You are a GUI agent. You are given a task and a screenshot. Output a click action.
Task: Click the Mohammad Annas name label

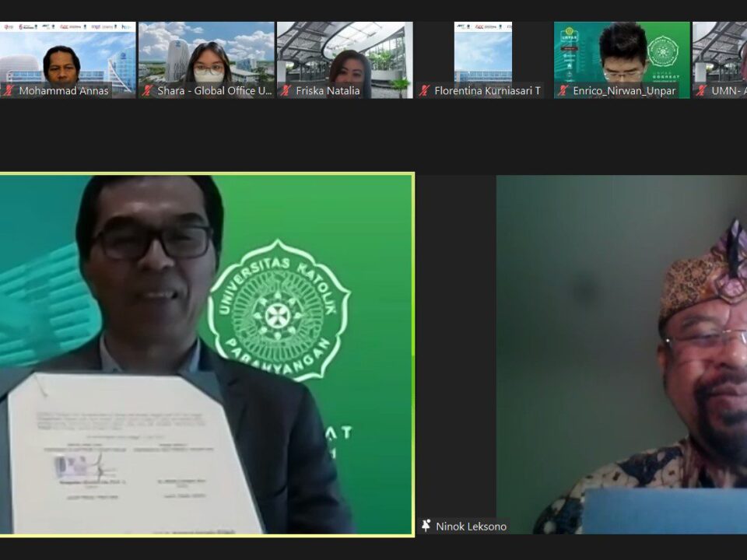pyautogui.click(x=65, y=91)
